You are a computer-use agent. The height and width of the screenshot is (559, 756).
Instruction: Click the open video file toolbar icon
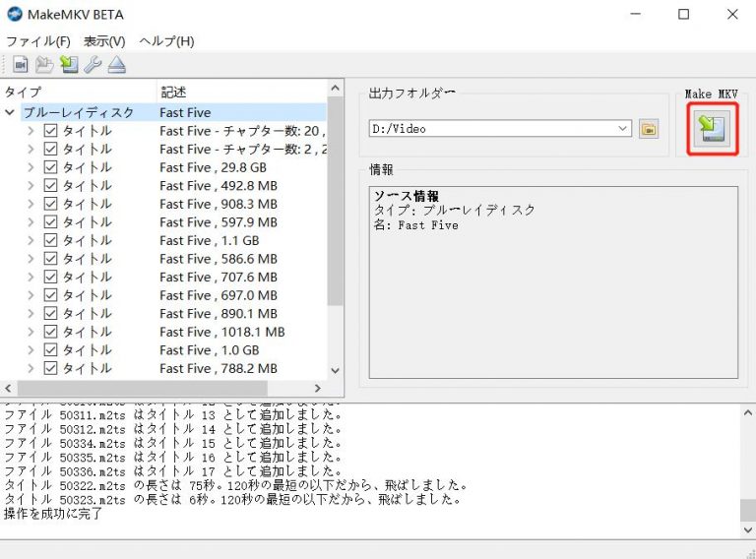coord(21,65)
